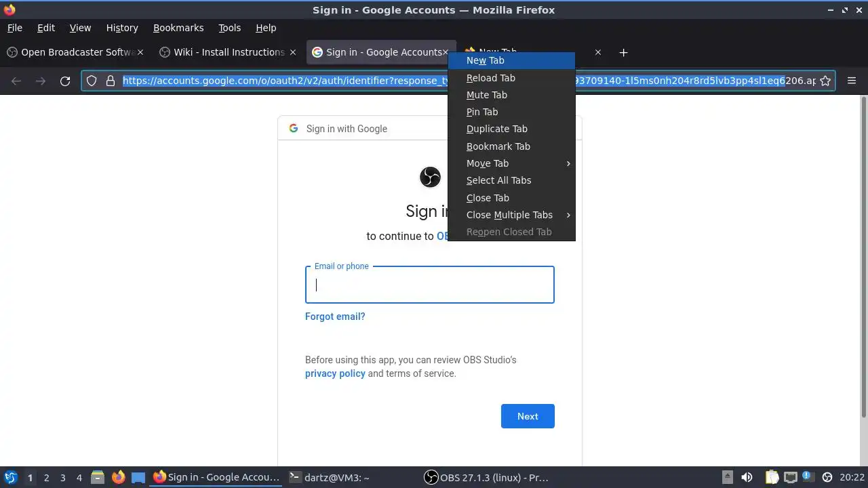The height and width of the screenshot is (488, 868).
Task: Switch to workspace 3
Action: pos(62,478)
